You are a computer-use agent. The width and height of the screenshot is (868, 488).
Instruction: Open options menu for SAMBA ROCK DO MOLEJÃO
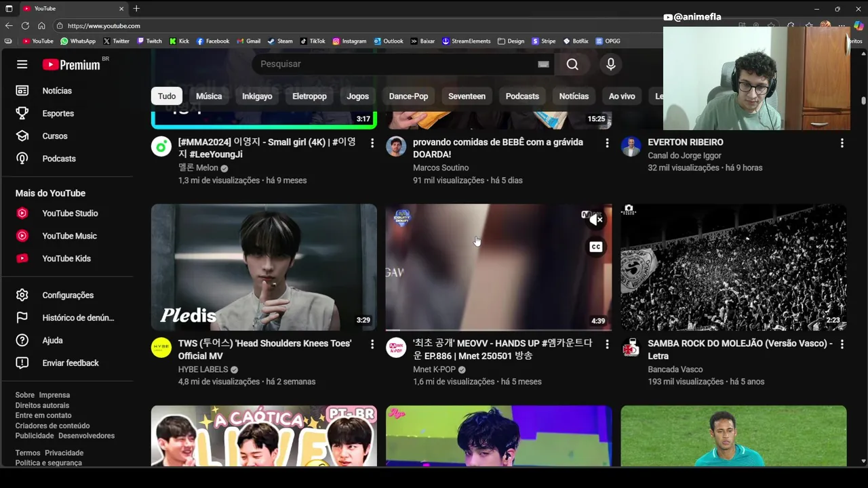click(842, 344)
